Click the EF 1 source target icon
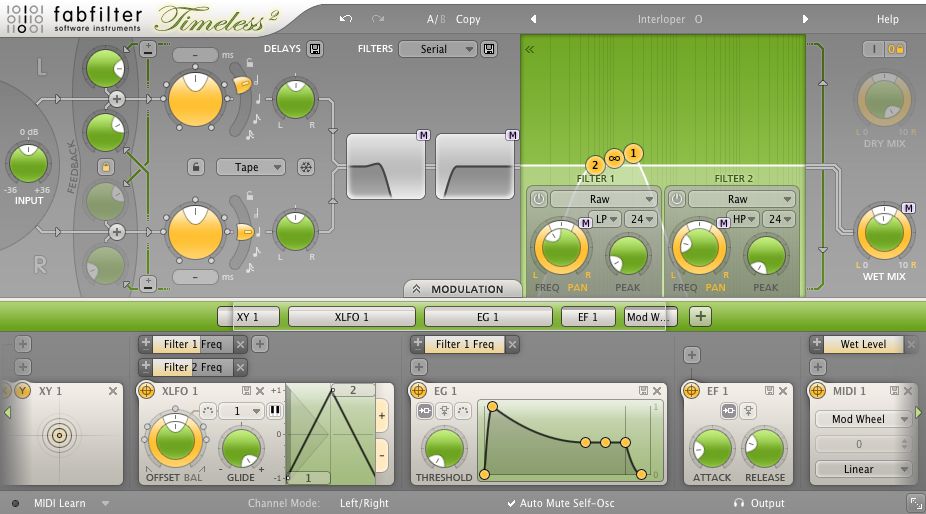926x514 pixels. point(691,391)
